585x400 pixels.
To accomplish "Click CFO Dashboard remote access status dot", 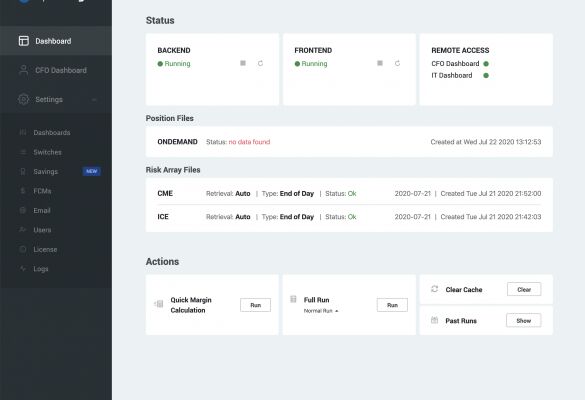I will click(486, 64).
